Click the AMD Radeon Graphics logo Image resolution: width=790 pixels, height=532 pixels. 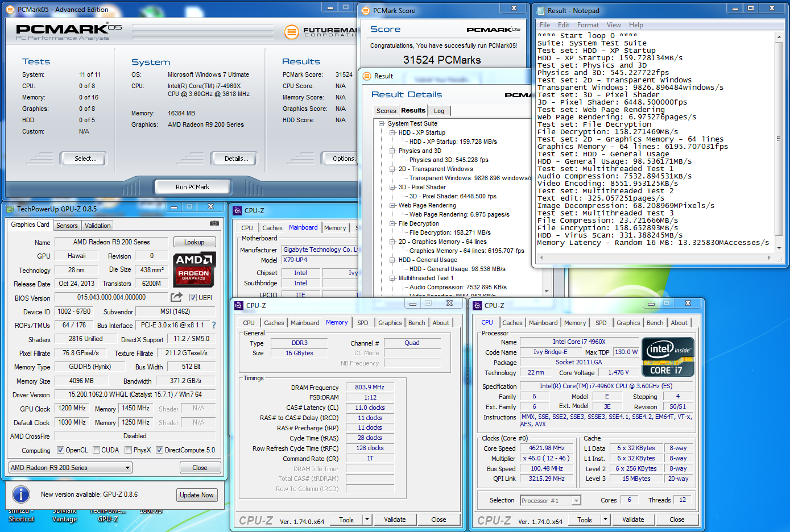click(x=194, y=269)
